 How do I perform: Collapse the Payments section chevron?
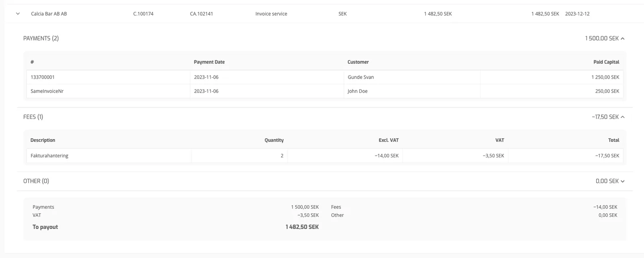(623, 38)
